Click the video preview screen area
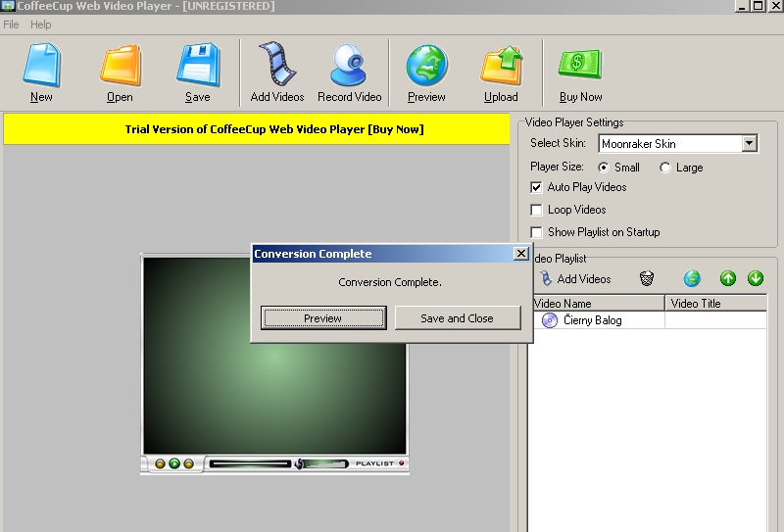 tap(274, 356)
